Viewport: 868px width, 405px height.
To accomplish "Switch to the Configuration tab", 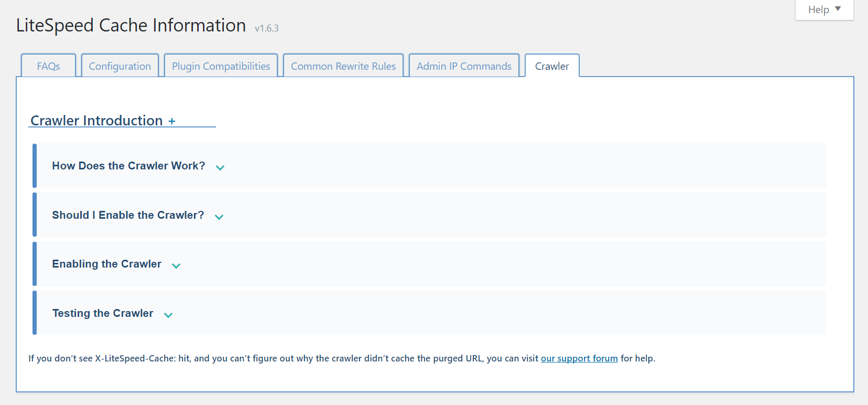I will pos(120,66).
